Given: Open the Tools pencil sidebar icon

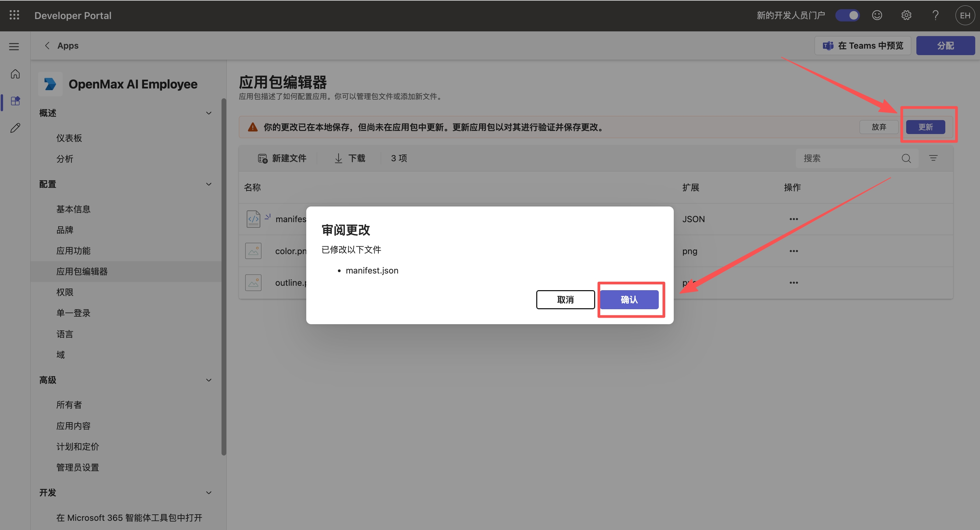Looking at the screenshot, I should [x=15, y=128].
